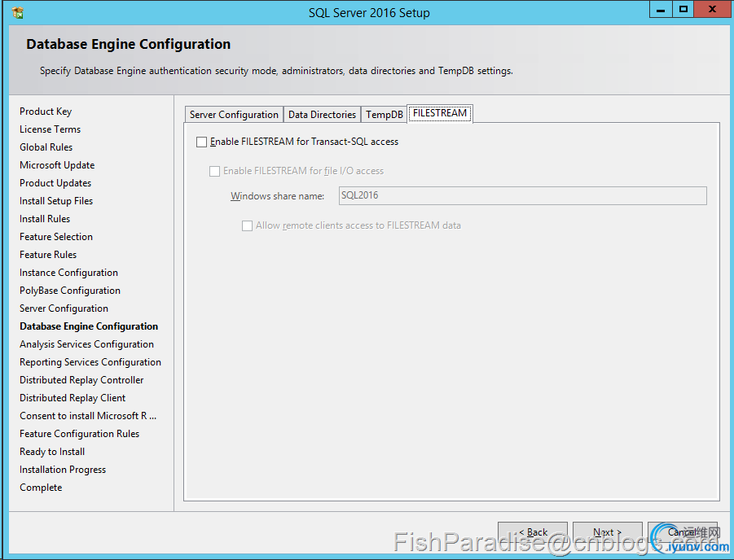Click the Feature Selection step
The height and width of the screenshot is (560, 734).
(56, 237)
